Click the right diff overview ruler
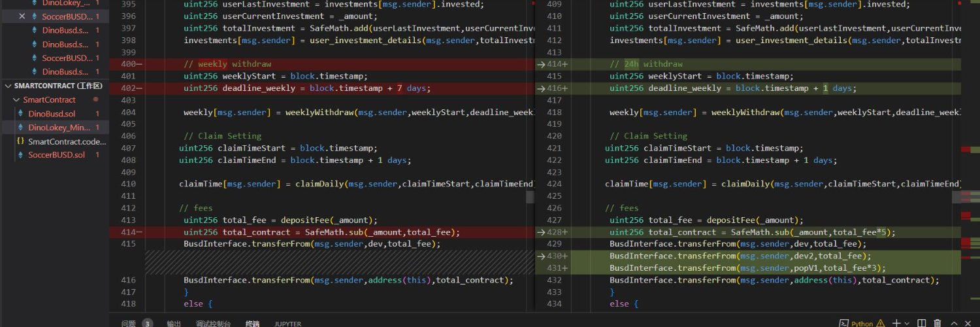Image resolution: width=980 pixels, height=327 pixels. (970, 156)
